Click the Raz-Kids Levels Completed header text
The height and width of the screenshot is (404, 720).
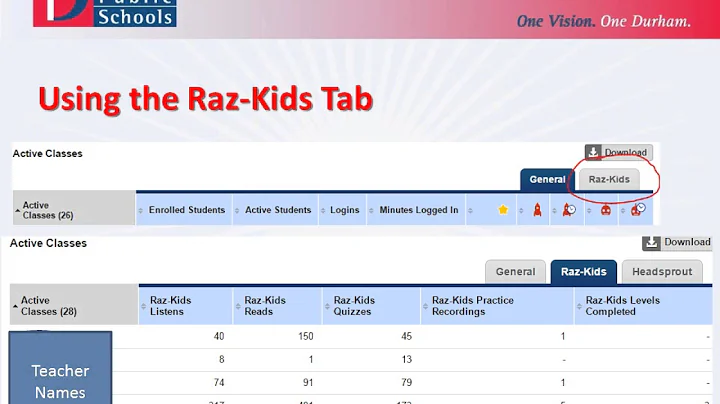pos(622,306)
